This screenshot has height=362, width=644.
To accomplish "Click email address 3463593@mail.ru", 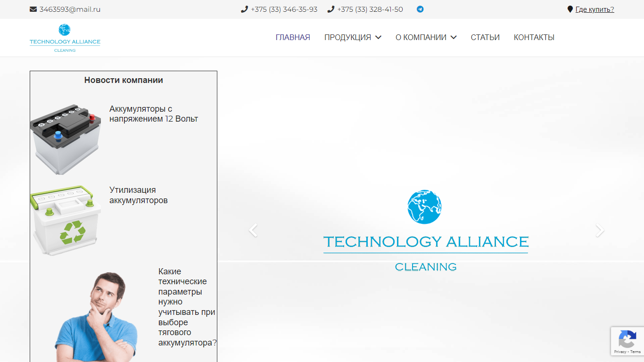I will click(x=70, y=9).
